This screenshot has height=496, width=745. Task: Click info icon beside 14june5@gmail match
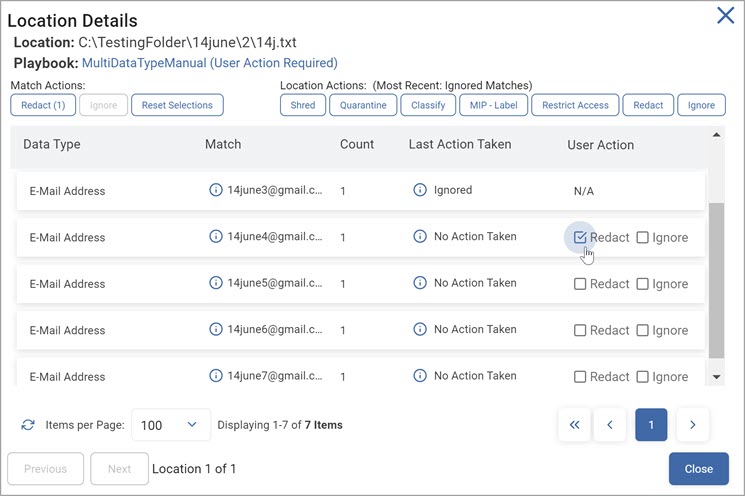(216, 283)
